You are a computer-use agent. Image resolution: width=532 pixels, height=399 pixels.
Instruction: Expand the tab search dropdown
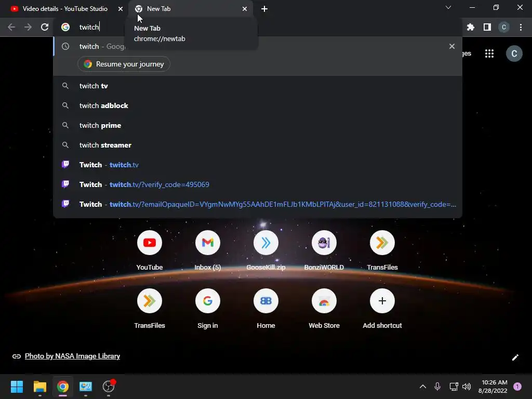(x=448, y=7)
